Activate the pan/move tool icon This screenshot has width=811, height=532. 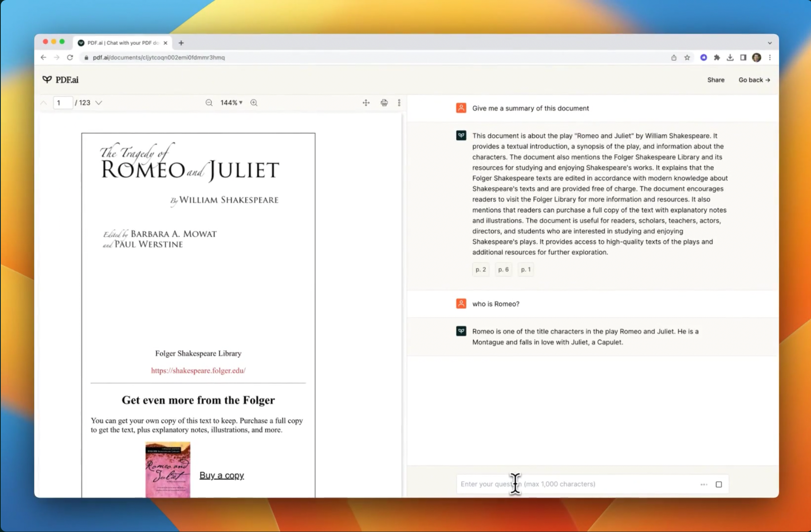366,103
